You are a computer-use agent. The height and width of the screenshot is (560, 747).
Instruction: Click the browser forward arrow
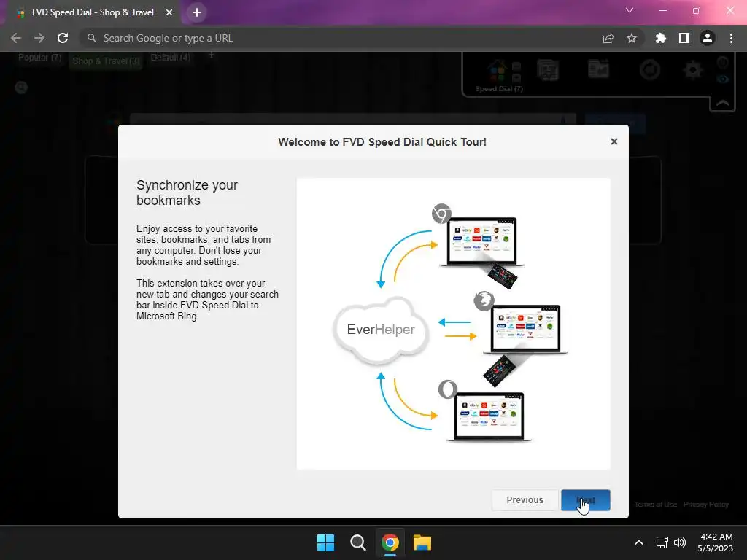coord(39,38)
